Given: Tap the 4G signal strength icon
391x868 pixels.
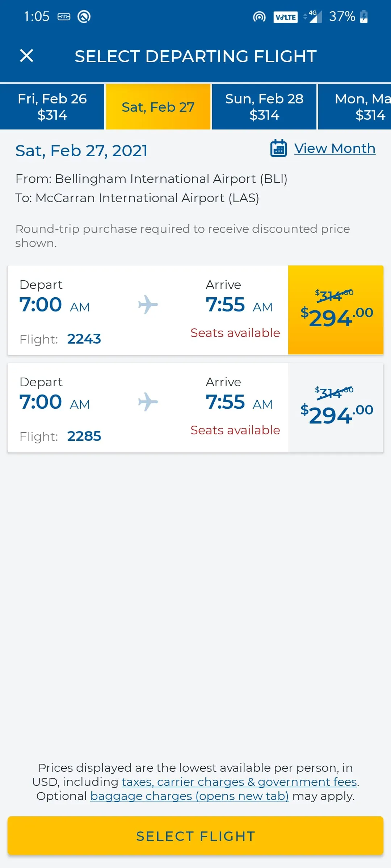Looking at the screenshot, I should tap(314, 17).
